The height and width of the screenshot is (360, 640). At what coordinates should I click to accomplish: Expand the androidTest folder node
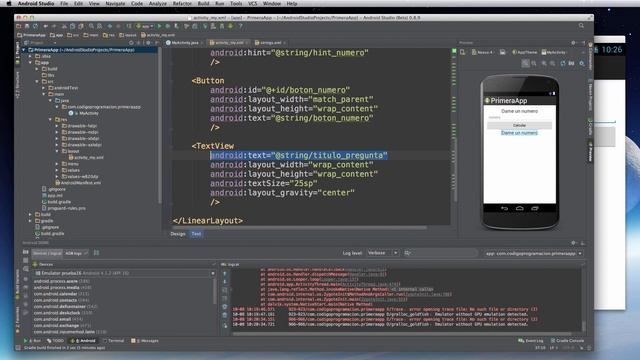[44, 88]
